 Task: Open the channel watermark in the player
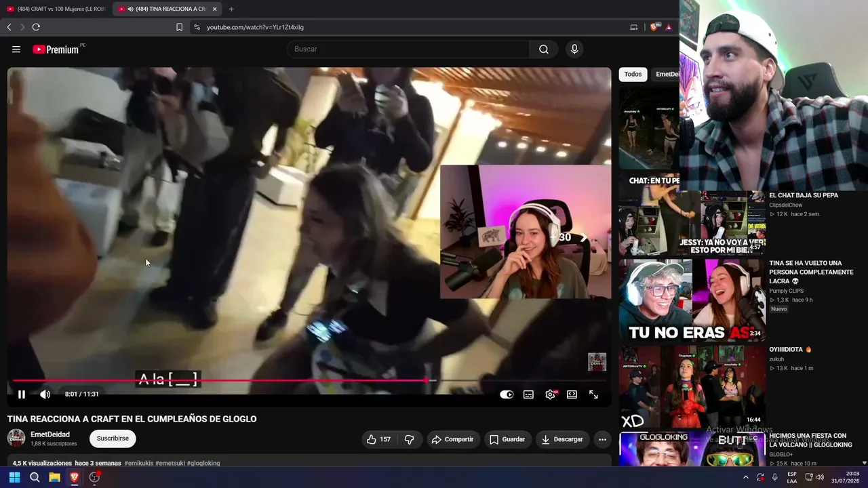coord(597,361)
